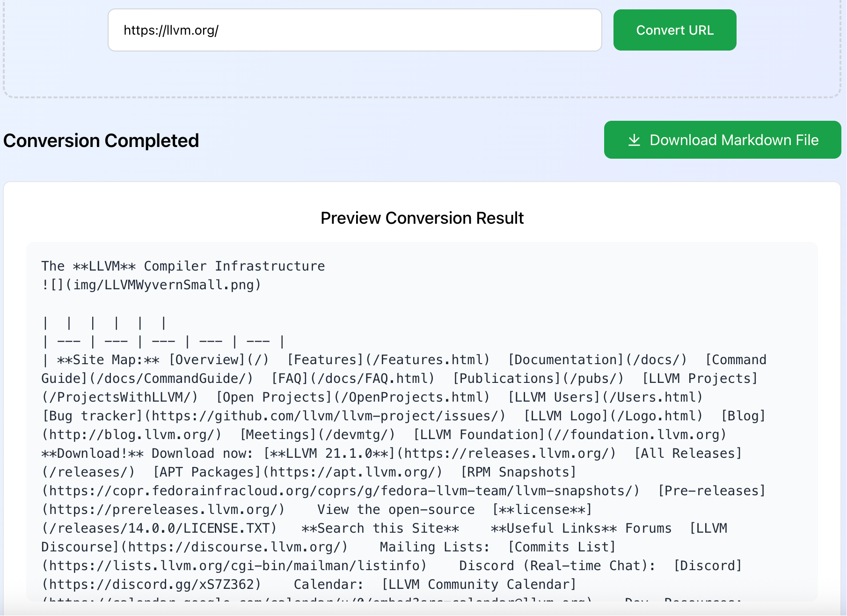The height and width of the screenshot is (616, 847).
Task: Click the '[Meetings](/devmtg/)' text
Action: tap(318, 434)
